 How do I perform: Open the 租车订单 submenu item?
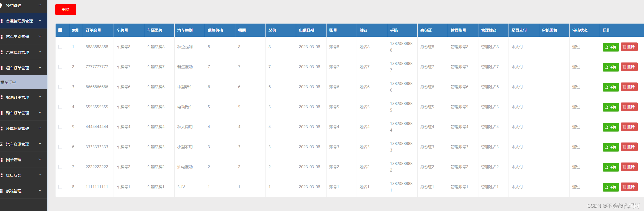point(24,82)
